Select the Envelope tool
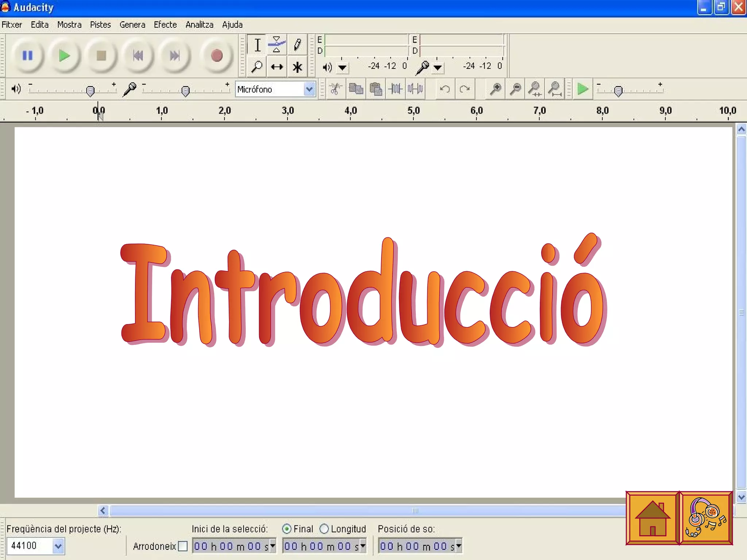 click(277, 45)
